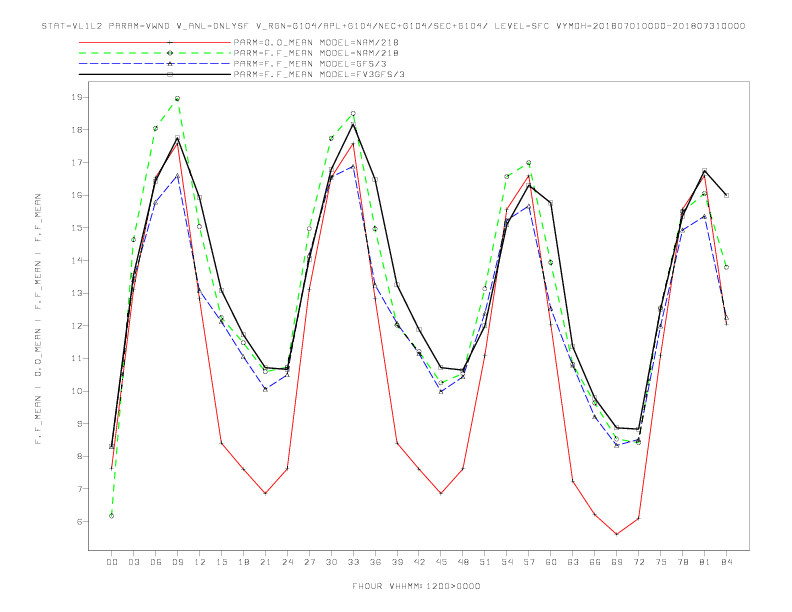
Task: Click x-axis tick label 03
Action: (133, 562)
